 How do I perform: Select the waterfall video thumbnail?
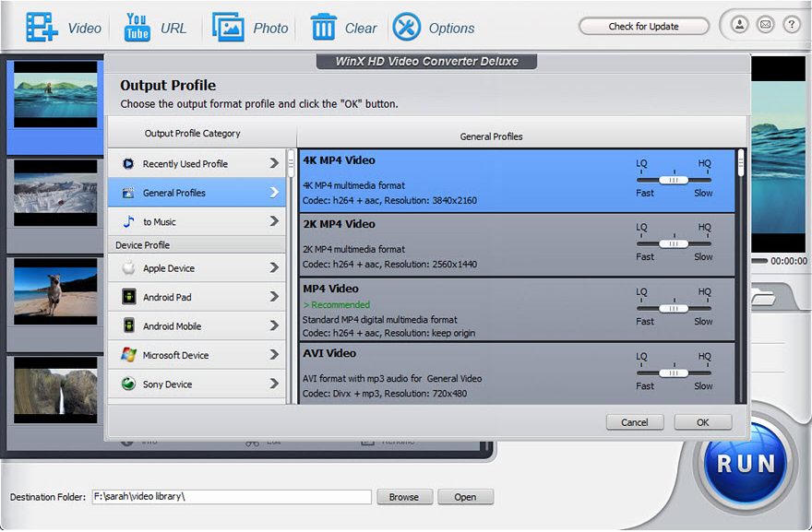[x=55, y=390]
